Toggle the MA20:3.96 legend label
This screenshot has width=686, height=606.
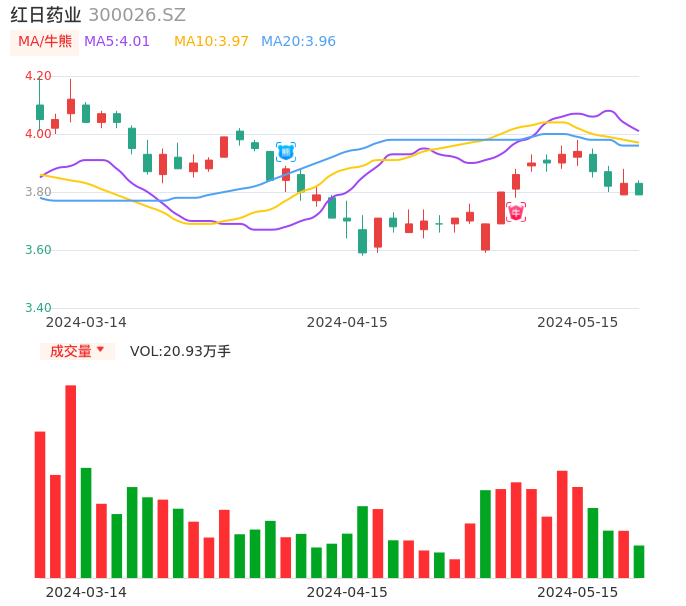click(x=298, y=42)
